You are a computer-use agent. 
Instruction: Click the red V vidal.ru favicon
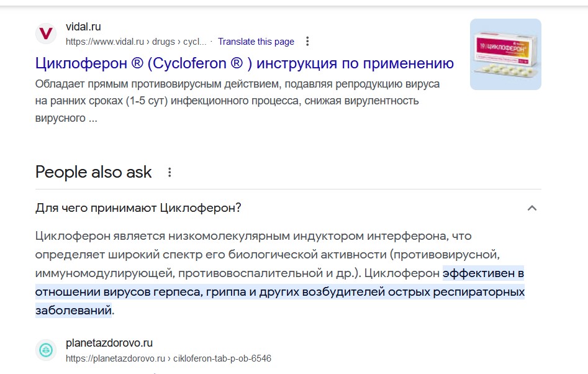(x=46, y=34)
